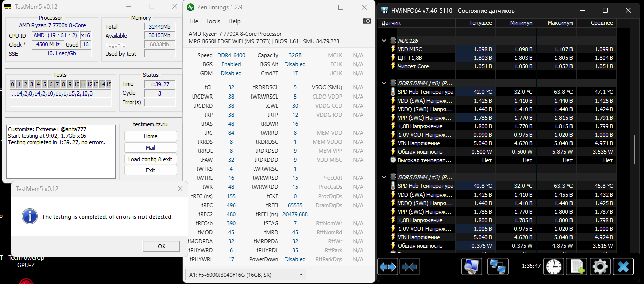This screenshot has height=284, width=644.
Task: Click the log file sheet icon with plus
Action: 577,266
